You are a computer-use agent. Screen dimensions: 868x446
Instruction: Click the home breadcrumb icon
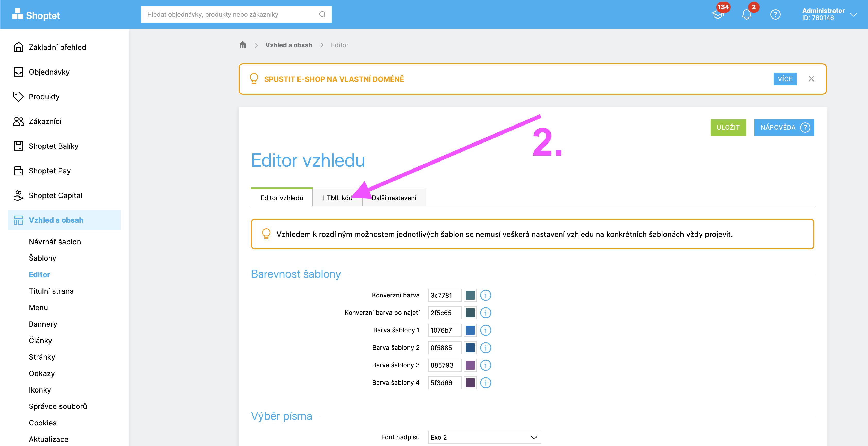click(x=243, y=45)
